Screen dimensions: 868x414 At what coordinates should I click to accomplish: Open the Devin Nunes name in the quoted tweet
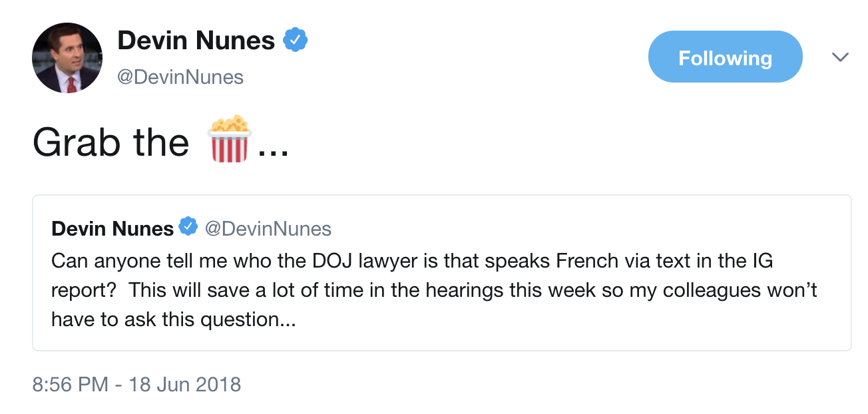(112, 229)
